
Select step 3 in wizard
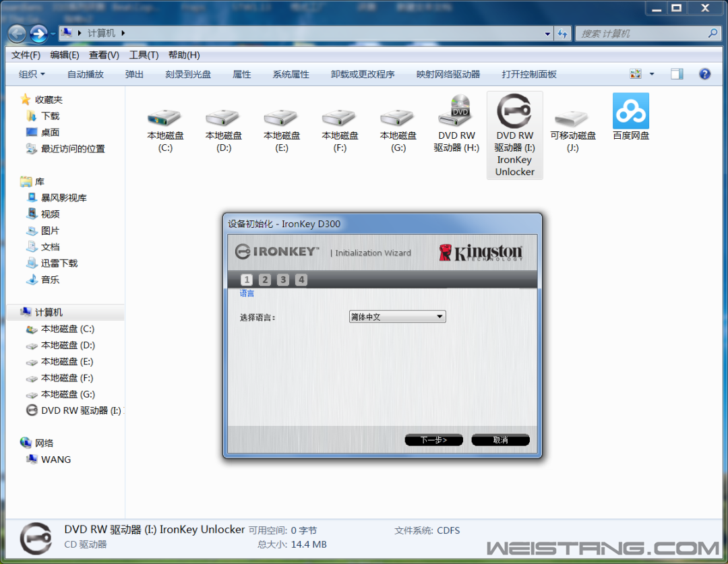(x=282, y=280)
